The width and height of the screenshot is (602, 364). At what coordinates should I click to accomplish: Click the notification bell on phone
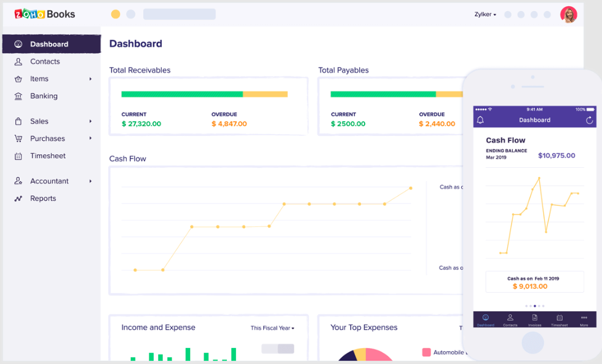(480, 120)
